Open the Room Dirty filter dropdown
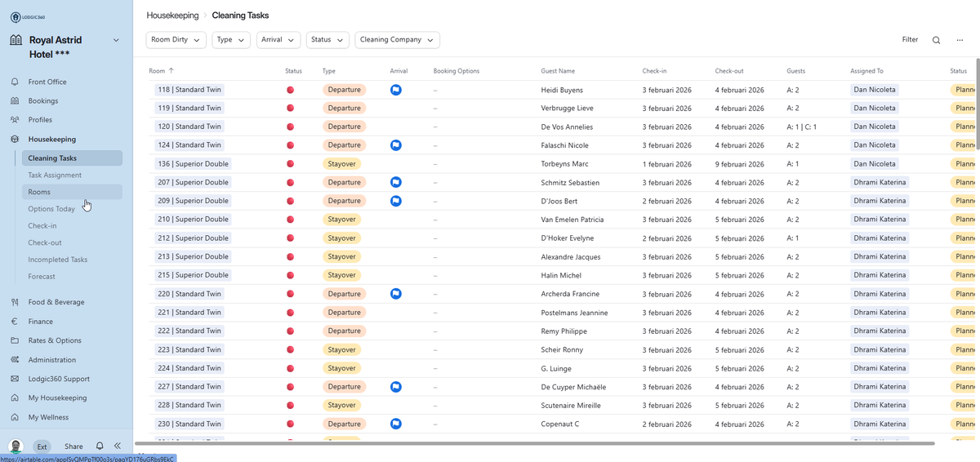 click(176, 40)
